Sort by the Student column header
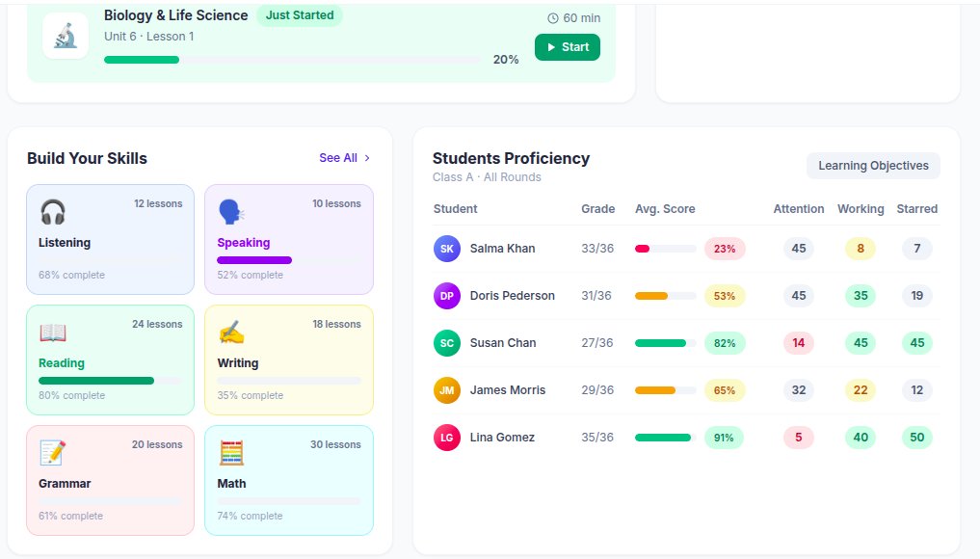The width and height of the screenshot is (980, 559). pyautogui.click(x=455, y=209)
